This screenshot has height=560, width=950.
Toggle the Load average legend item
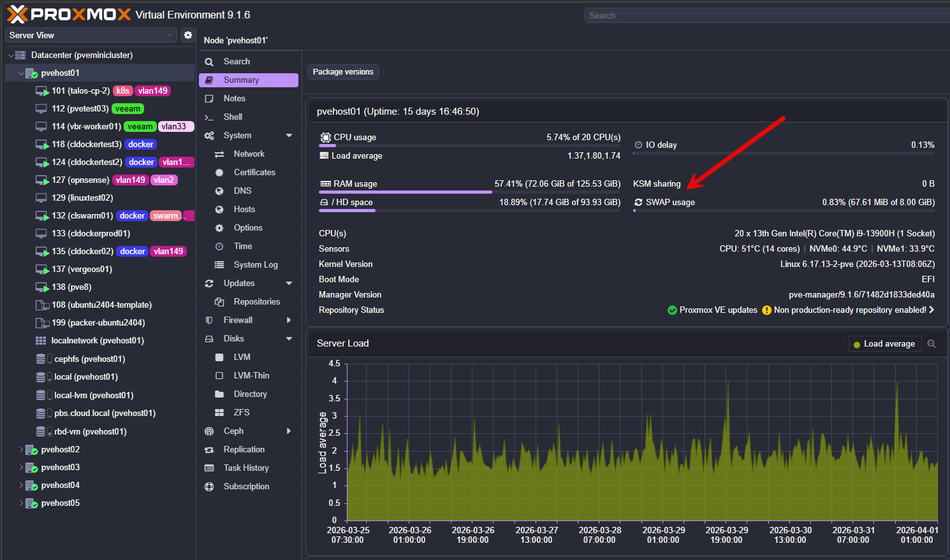pyautogui.click(x=884, y=344)
